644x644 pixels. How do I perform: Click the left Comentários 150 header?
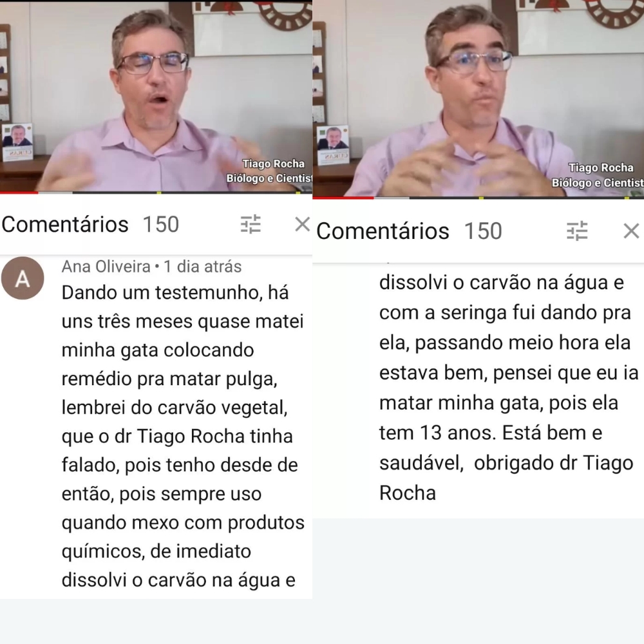coord(90,224)
